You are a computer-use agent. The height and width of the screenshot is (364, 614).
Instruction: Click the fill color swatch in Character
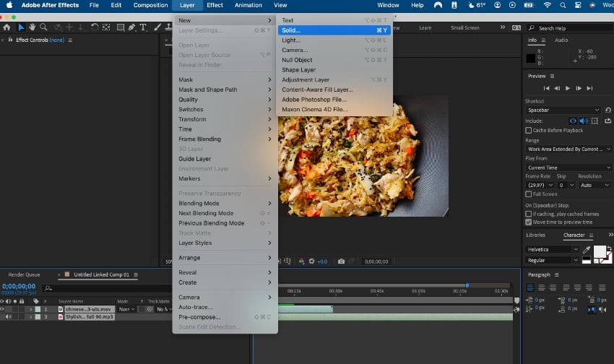pyautogui.click(x=600, y=251)
